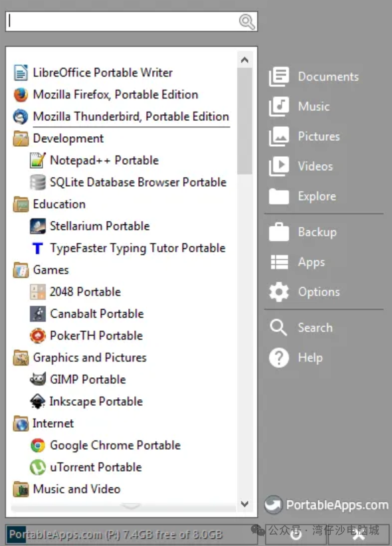This screenshot has width=392, height=546.
Task: Click the PokerTH Portable chip icon
Action: coord(38,335)
